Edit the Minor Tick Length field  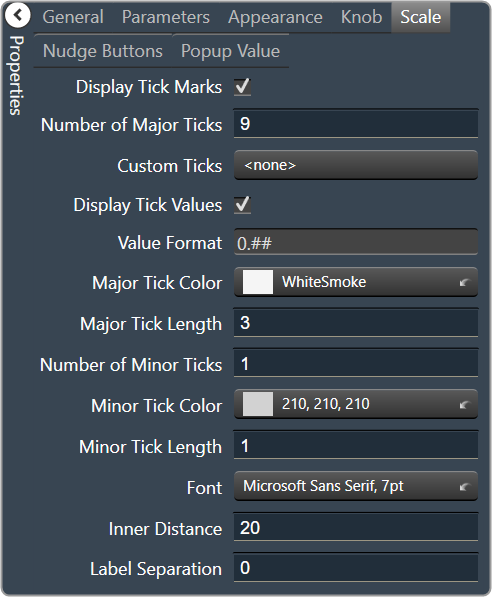point(356,445)
